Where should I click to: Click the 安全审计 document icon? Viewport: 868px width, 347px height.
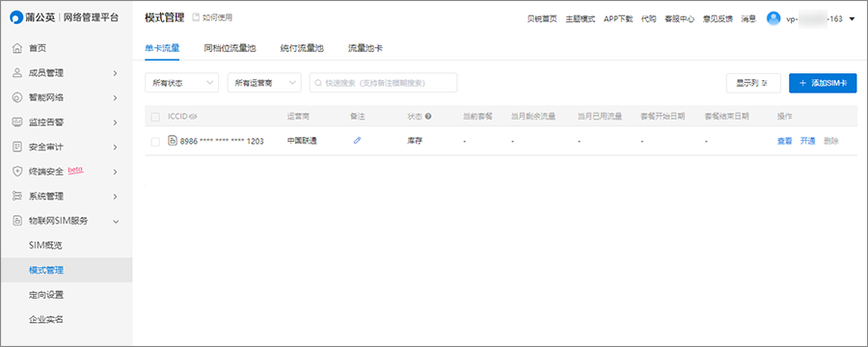17,147
